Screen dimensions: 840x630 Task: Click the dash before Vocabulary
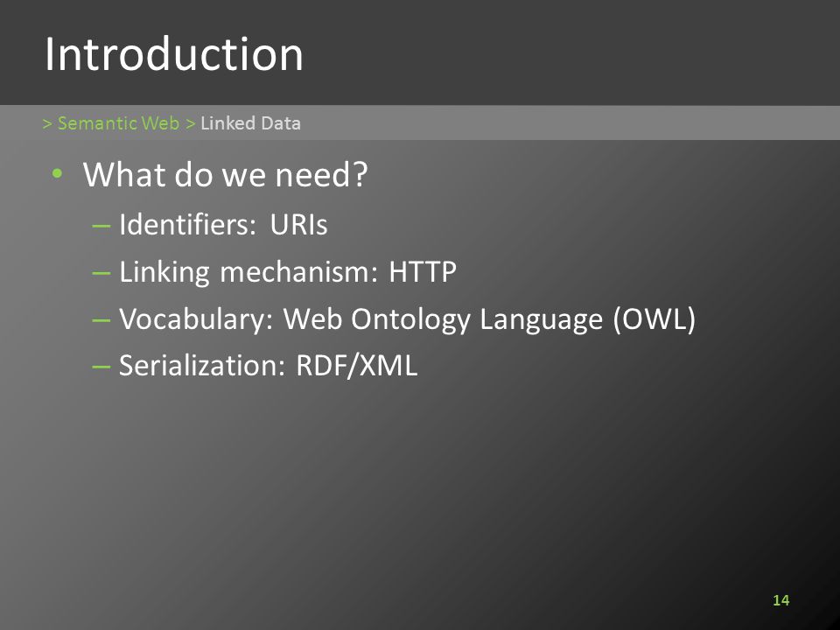(101, 320)
